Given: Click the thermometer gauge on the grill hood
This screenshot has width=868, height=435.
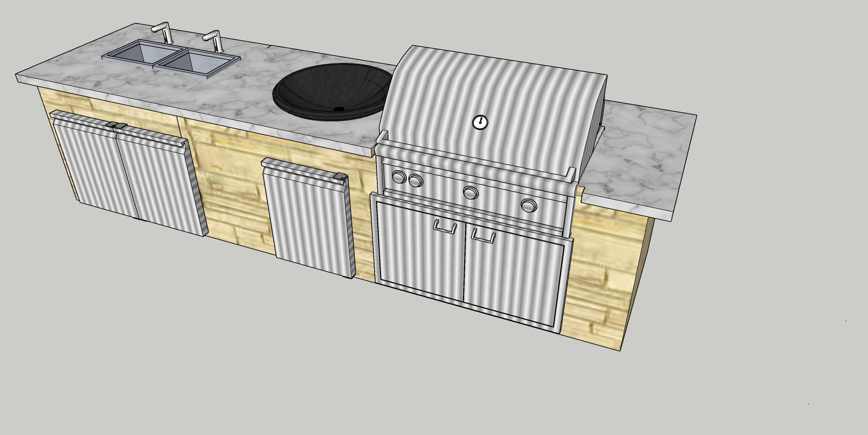Looking at the screenshot, I should pos(480,122).
